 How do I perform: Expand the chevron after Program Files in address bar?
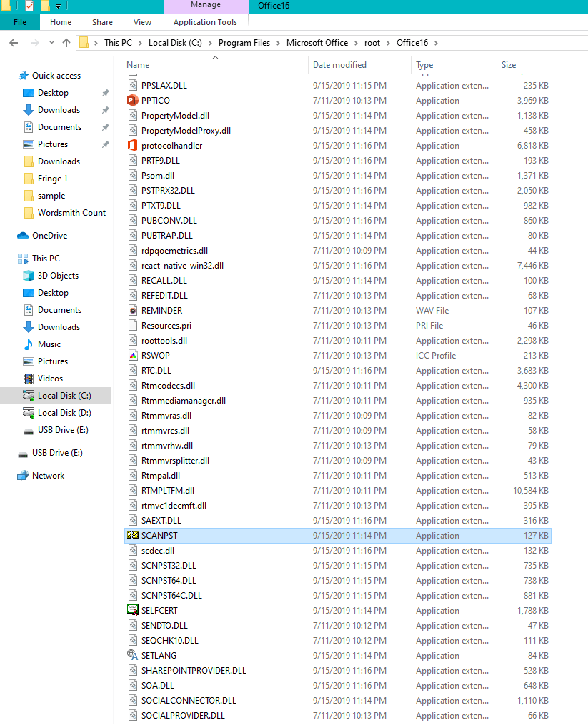click(278, 43)
